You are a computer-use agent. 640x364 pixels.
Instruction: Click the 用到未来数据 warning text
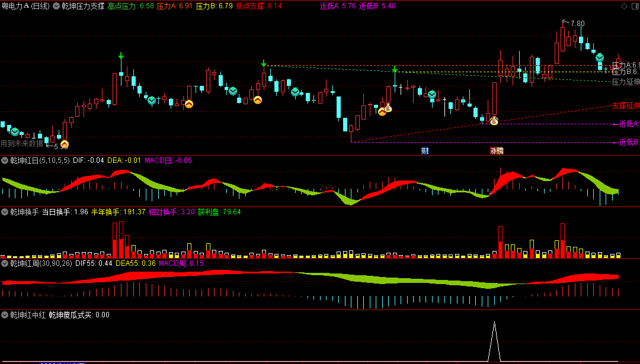point(22,143)
